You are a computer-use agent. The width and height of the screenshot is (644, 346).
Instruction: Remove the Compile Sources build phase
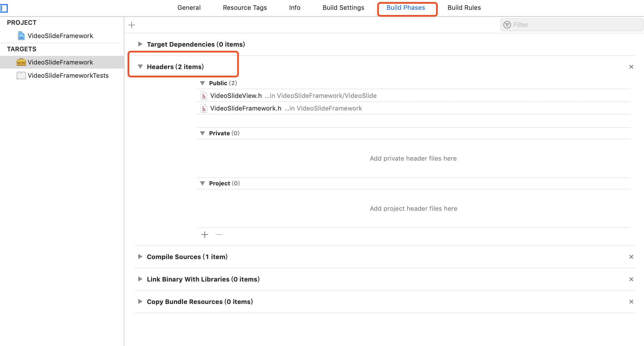[x=631, y=257]
